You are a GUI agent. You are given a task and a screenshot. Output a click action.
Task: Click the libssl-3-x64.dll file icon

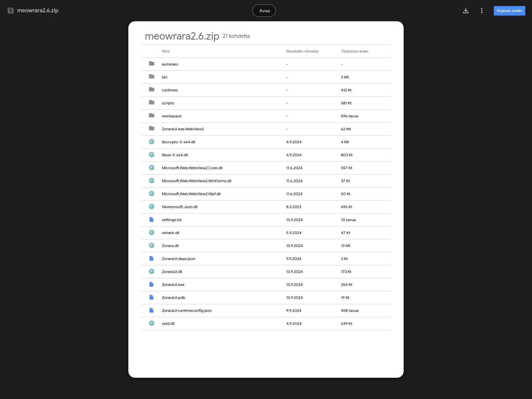click(x=152, y=155)
